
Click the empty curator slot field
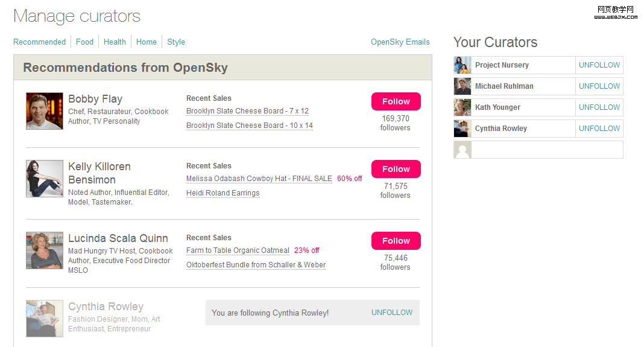(x=546, y=150)
